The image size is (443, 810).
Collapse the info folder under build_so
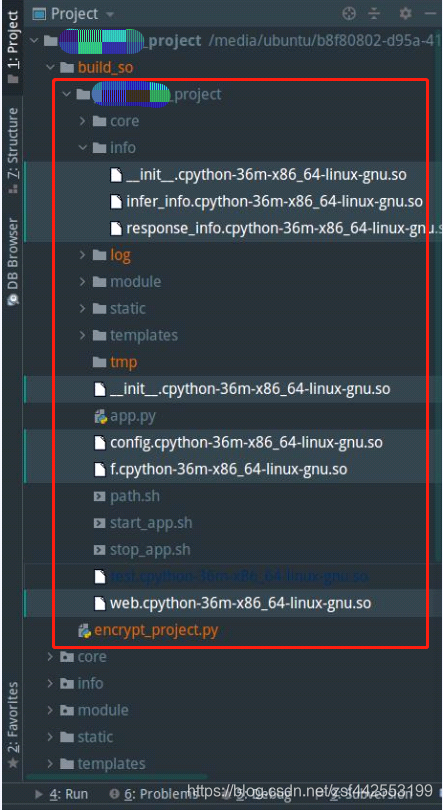[83, 148]
